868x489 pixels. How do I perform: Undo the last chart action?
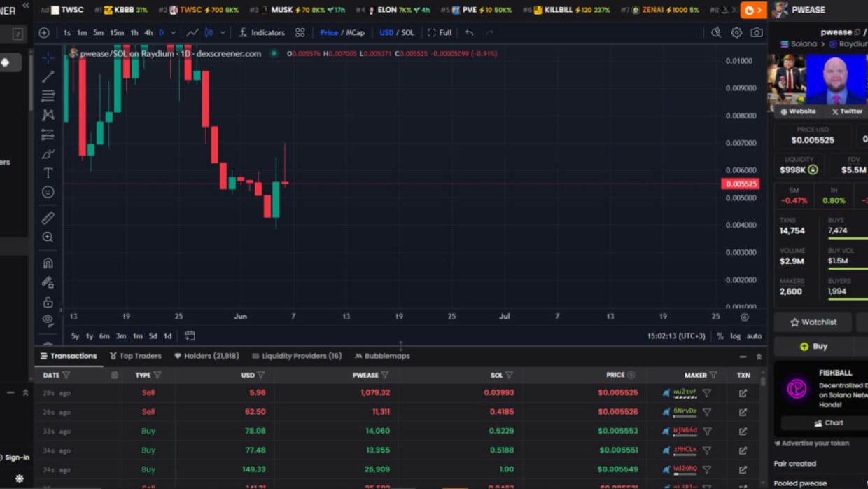470,33
